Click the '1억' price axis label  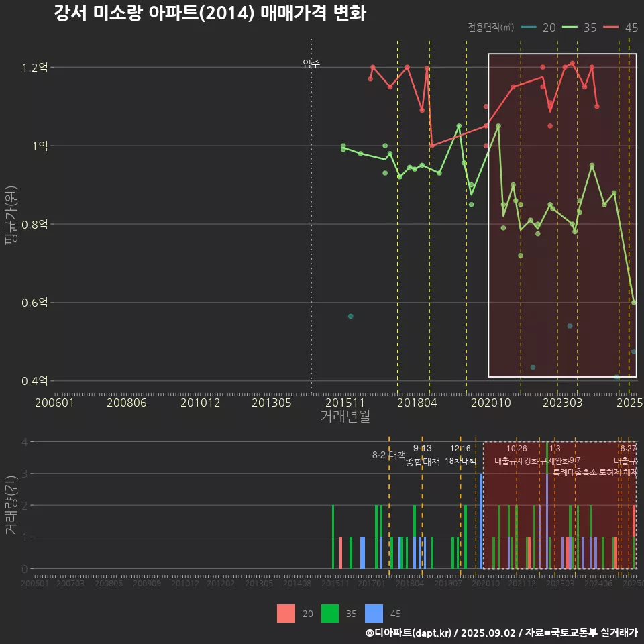pos(40,146)
